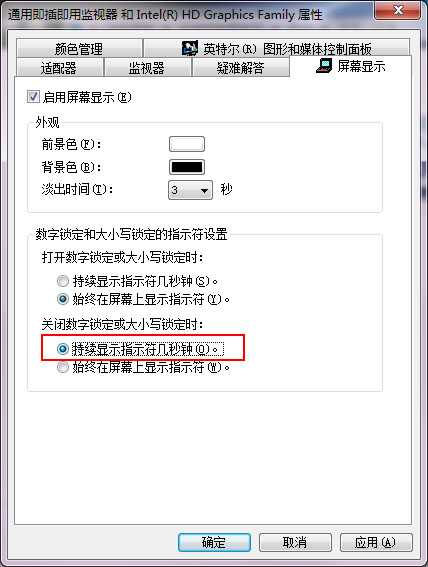428x567 pixels.
Task: Click the 取消 button
Action: point(295,542)
